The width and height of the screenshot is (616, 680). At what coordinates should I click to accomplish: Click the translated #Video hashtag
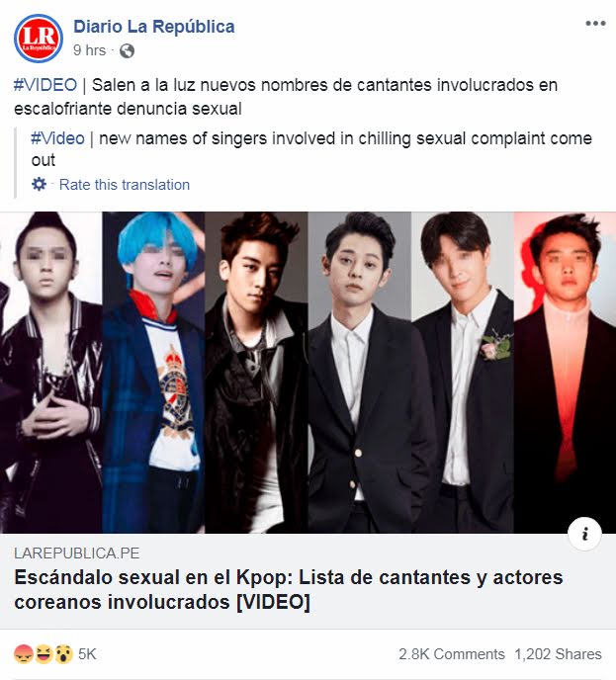[x=57, y=138]
